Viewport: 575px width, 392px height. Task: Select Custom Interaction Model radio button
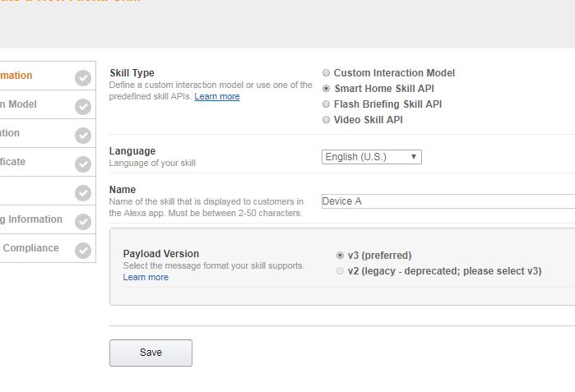click(x=326, y=72)
